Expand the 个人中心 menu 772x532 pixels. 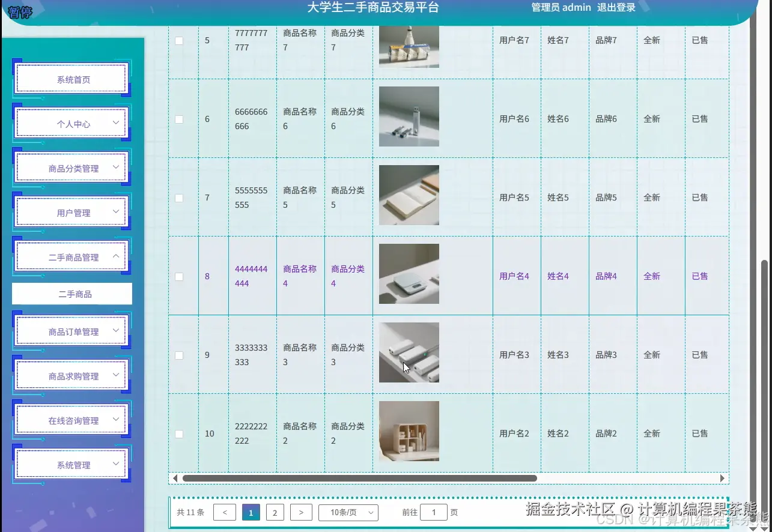pyautogui.click(x=71, y=122)
